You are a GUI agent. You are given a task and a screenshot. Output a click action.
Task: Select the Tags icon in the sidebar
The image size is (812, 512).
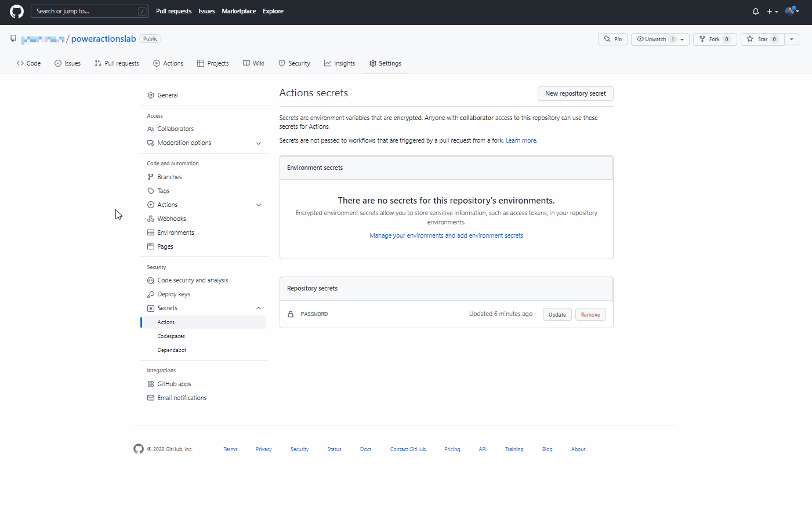pyautogui.click(x=150, y=191)
